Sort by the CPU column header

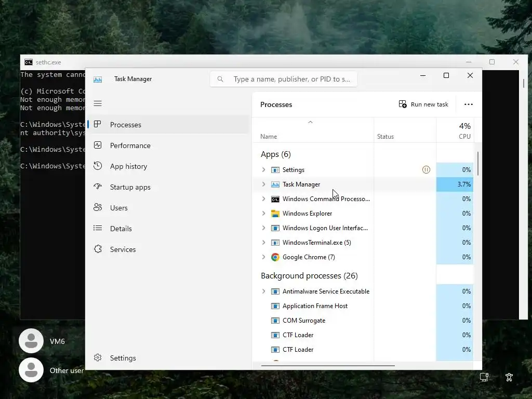[455, 130]
